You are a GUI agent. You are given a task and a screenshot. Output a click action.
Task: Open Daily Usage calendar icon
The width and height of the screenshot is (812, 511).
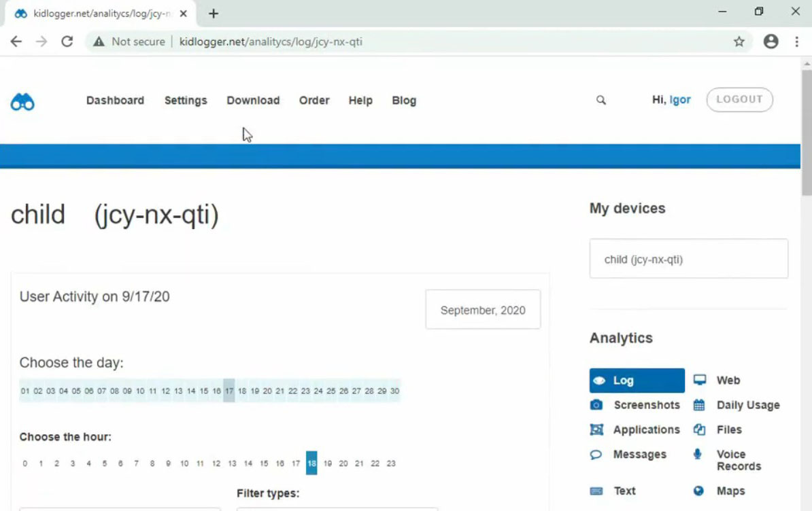[698, 405]
